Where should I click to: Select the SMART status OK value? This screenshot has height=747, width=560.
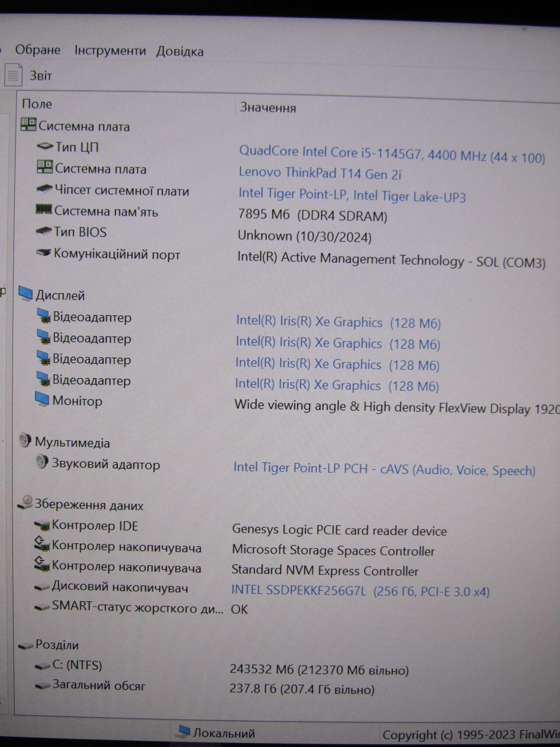[x=239, y=609]
